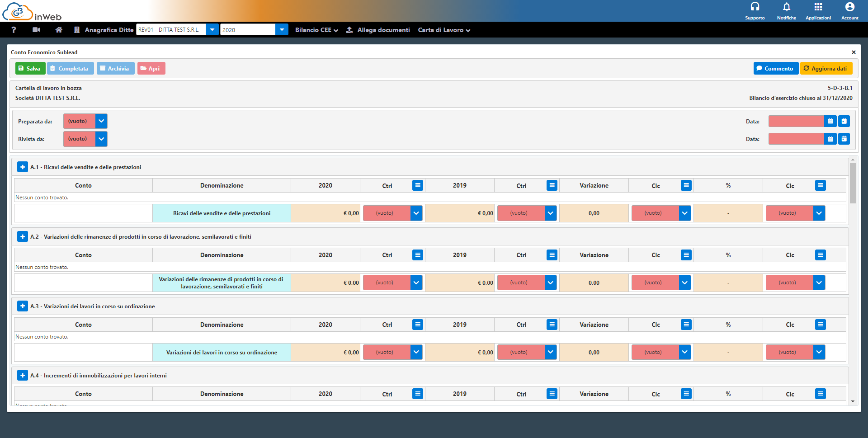The width and height of the screenshot is (868, 438).
Task: Click 'Cartella di lavoro in bozza' text
Action: pyautogui.click(x=48, y=88)
